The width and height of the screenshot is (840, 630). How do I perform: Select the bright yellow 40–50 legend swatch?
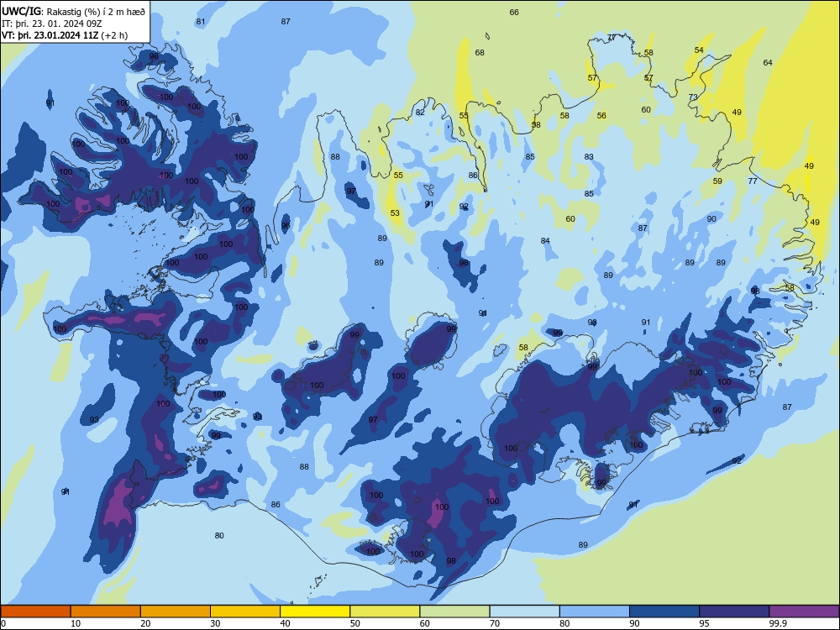click(x=315, y=612)
